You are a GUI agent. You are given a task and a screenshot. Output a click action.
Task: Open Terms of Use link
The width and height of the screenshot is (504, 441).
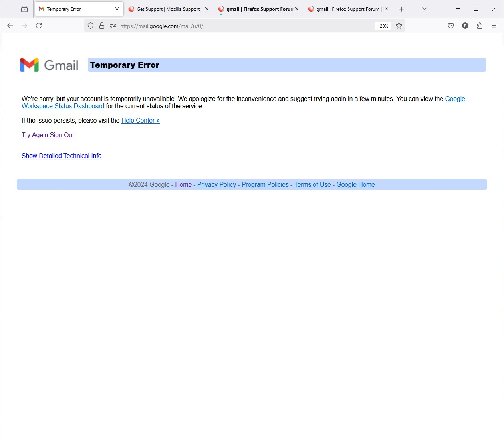[313, 185]
